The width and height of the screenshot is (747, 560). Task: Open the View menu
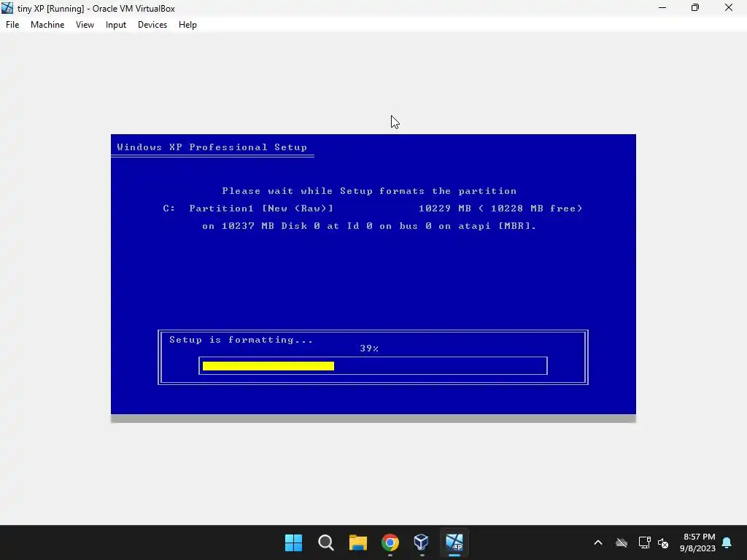[x=85, y=25]
